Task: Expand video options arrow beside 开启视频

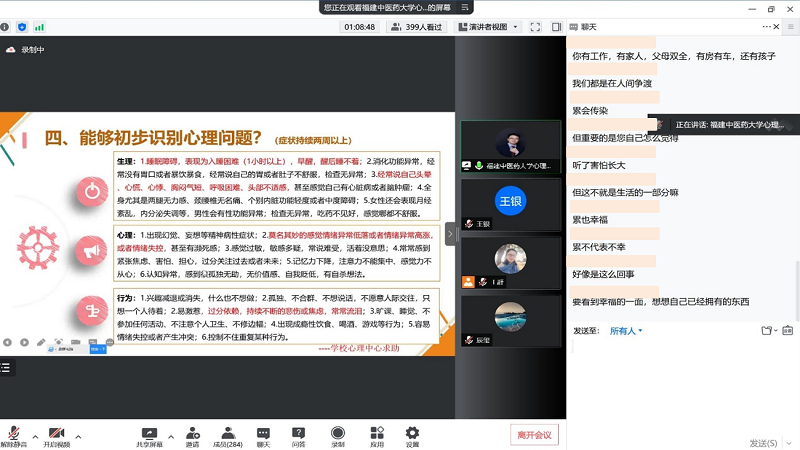Action: click(x=78, y=437)
